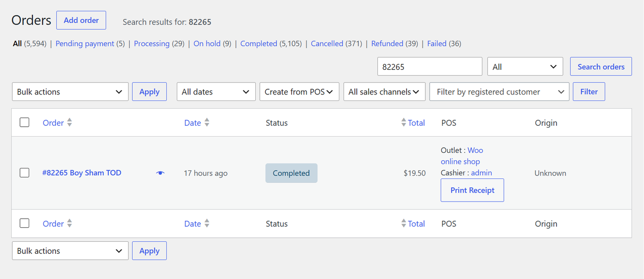Expand the All sales channels dropdown

coord(384,91)
